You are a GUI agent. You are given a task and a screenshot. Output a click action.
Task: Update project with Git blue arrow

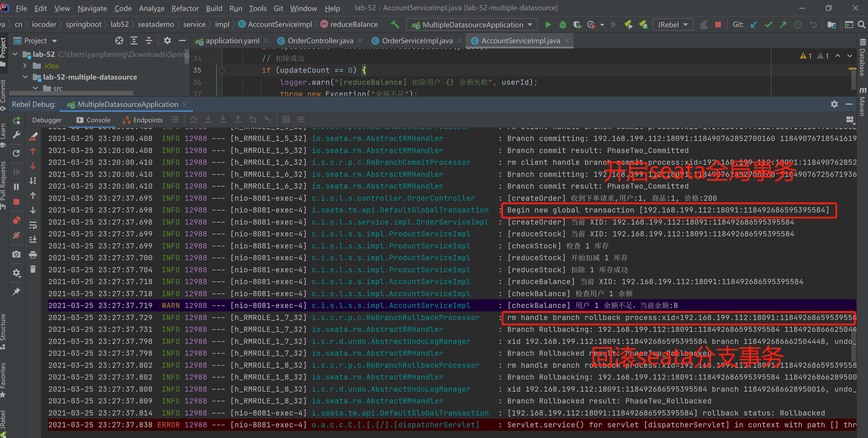(x=754, y=24)
